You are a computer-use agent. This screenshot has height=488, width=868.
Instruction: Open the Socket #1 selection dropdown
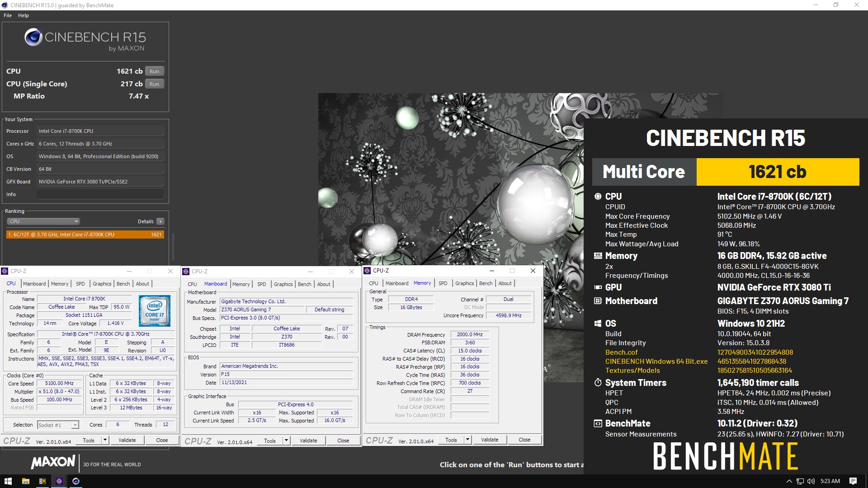(x=58, y=425)
